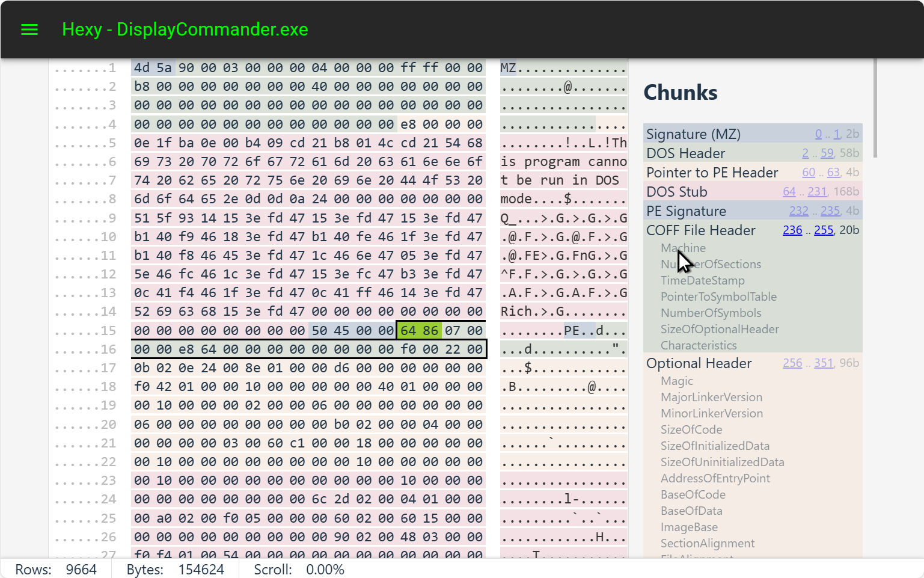Viewport: 924px width, 578px height.
Task: Select the BaseOfData field
Action: [691, 511]
